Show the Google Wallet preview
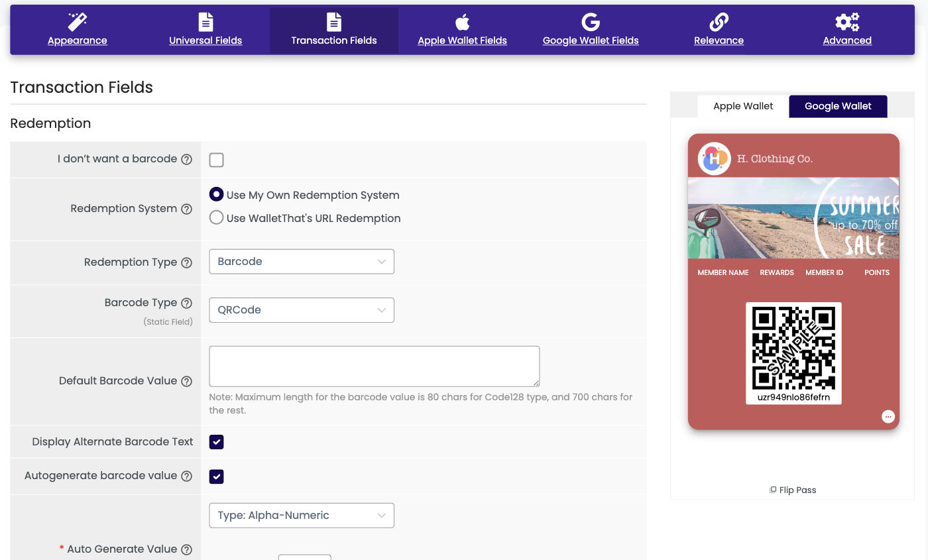This screenshot has width=928, height=560. pyautogui.click(x=838, y=106)
